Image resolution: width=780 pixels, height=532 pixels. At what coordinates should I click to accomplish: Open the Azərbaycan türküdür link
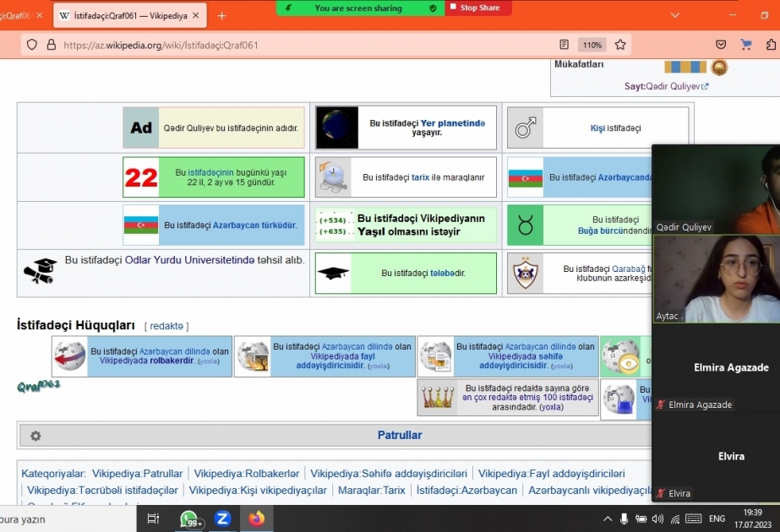[254, 225]
